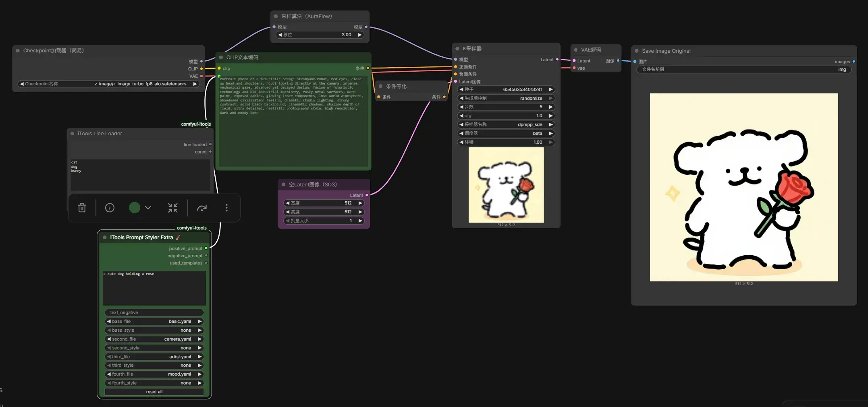This screenshot has height=407, width=868.
Task: Open 采样器名称 dpmpp_sde dropdown
Action: click(x=506, y=124)
